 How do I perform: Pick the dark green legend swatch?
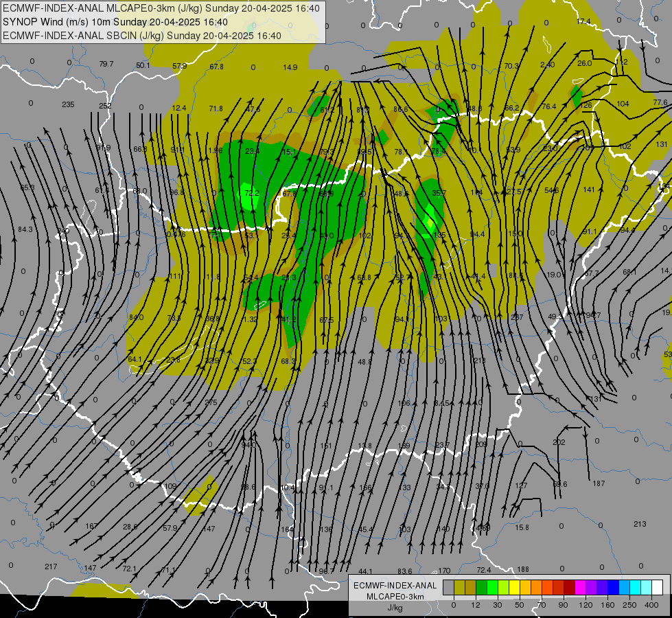(481, 588)
